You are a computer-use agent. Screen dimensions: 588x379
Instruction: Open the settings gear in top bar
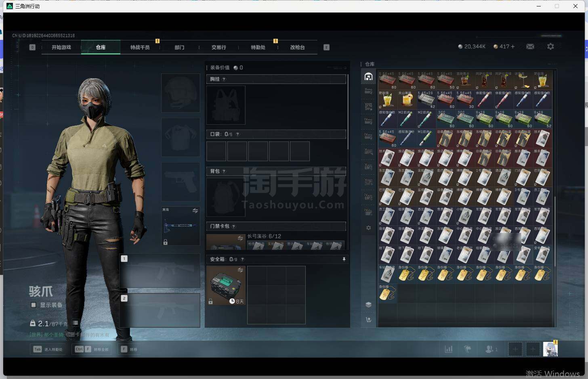pyautogui.click(x=550, y=46)
